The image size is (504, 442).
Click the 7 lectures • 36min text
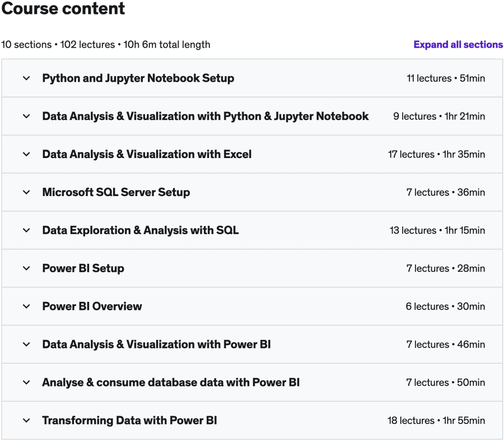pyautogui.click(x=446, y=192)
